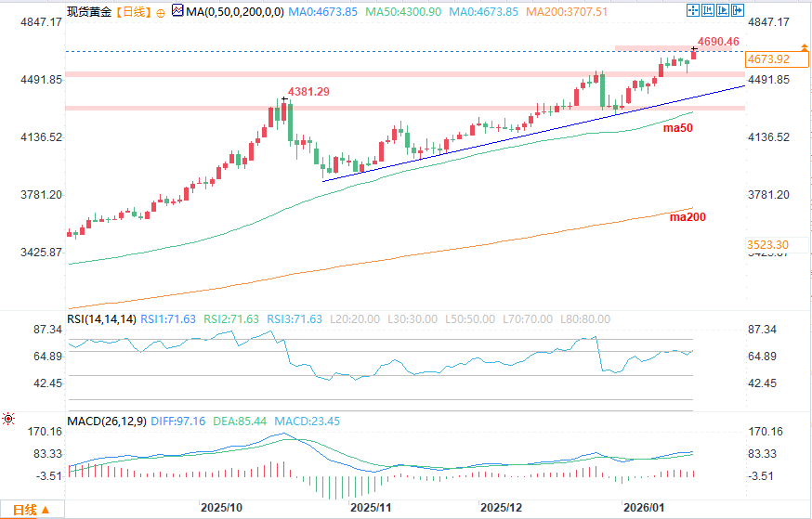Viewport: 812px width, 519px height.
Task: Click the DIFF:97.16 value
Action: coord(178,422)
